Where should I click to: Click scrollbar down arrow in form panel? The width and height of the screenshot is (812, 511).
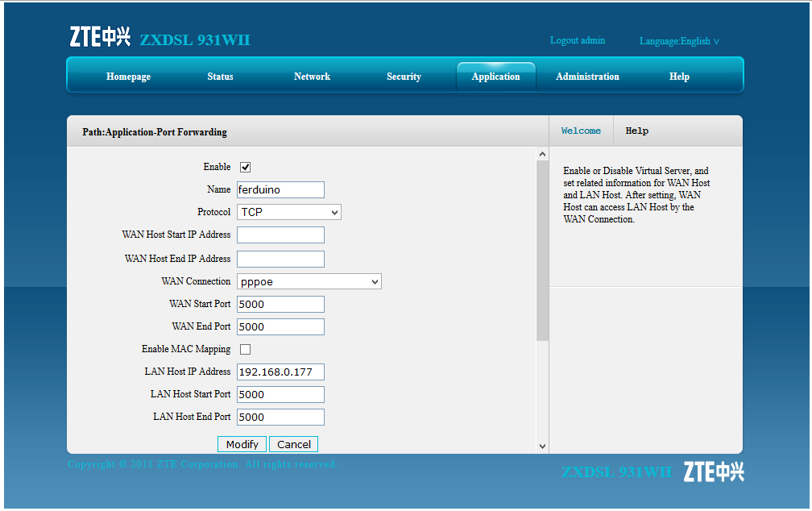click(542, 446)
